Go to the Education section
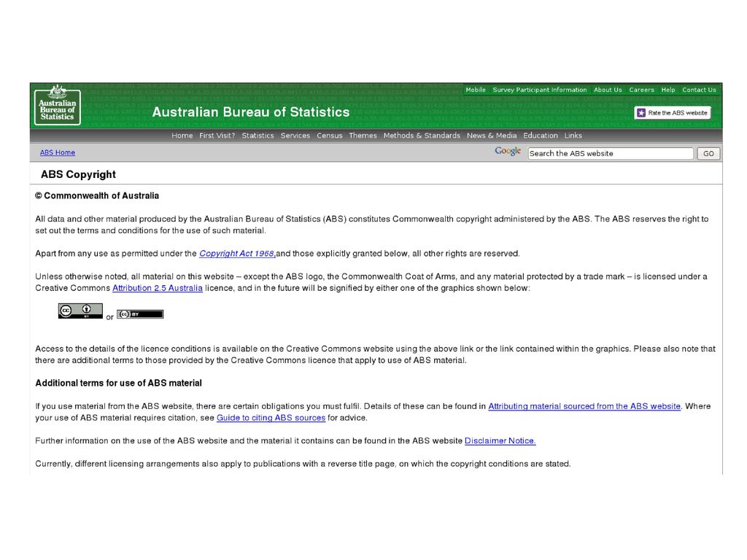The width and height of the screenshot is (747, 560). [x=541, y=136]
